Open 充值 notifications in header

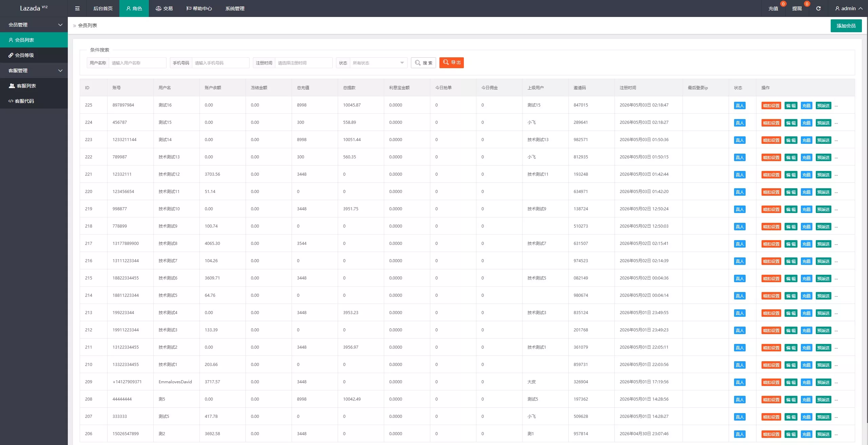[x=773, y=8]
